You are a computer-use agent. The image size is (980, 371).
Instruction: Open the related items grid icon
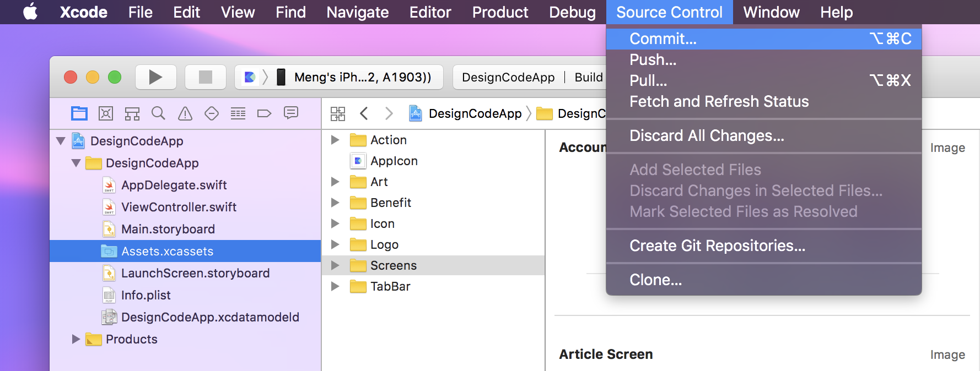click(338, 114)
